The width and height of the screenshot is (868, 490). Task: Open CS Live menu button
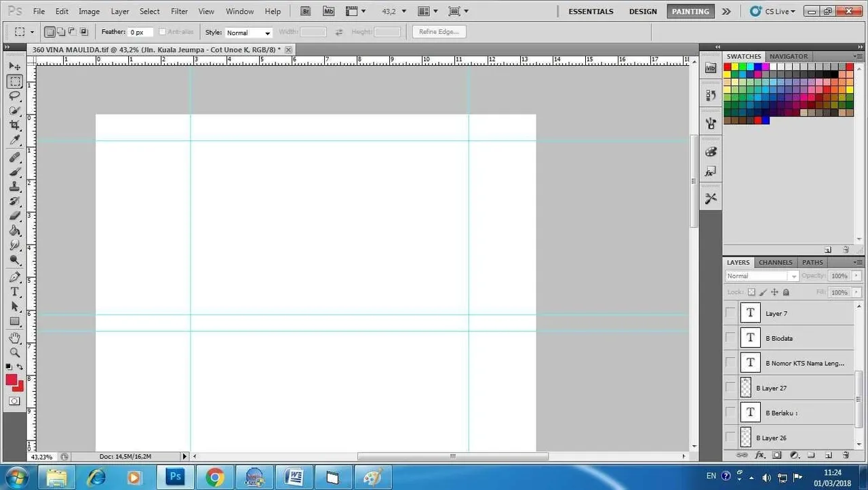pos(773,12)
